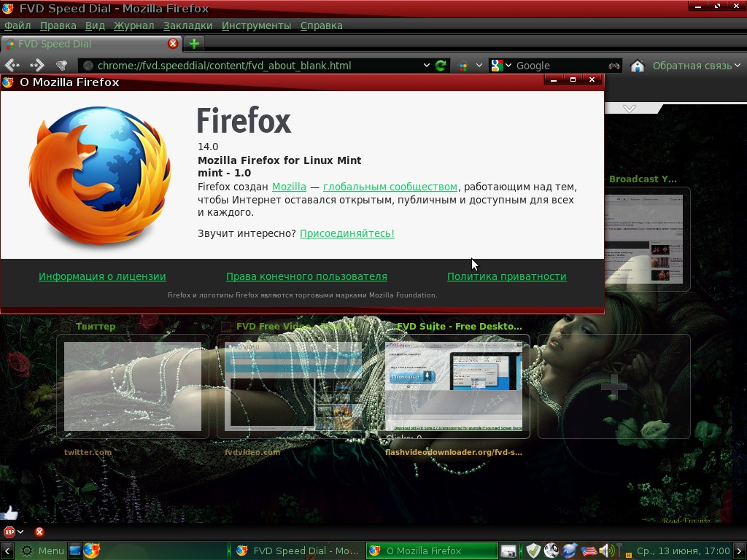This screenshot has height=560, width=747.
Task: Click the red X icon in the add-on bar
Action: coord(39,532)
